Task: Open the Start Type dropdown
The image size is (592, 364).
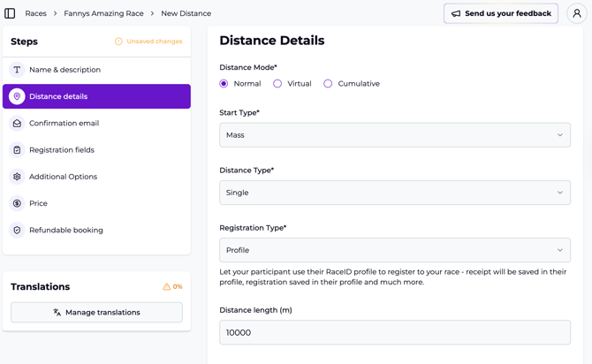Action: [x=394, y=135]
